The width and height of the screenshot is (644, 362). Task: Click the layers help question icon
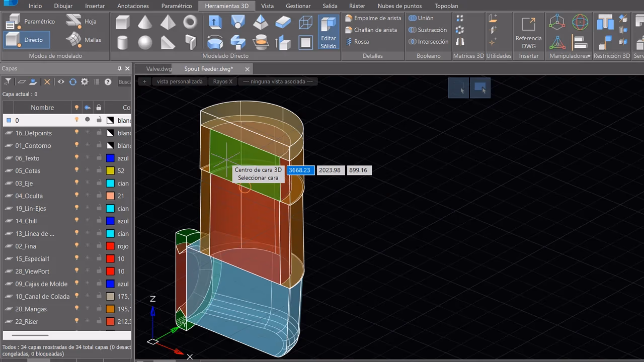pos(108,81)
